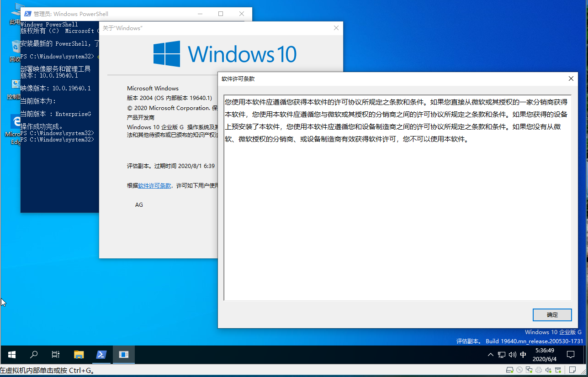Open taskbar Search magnifier
The image size is (588, 377).
pos(34,354)
